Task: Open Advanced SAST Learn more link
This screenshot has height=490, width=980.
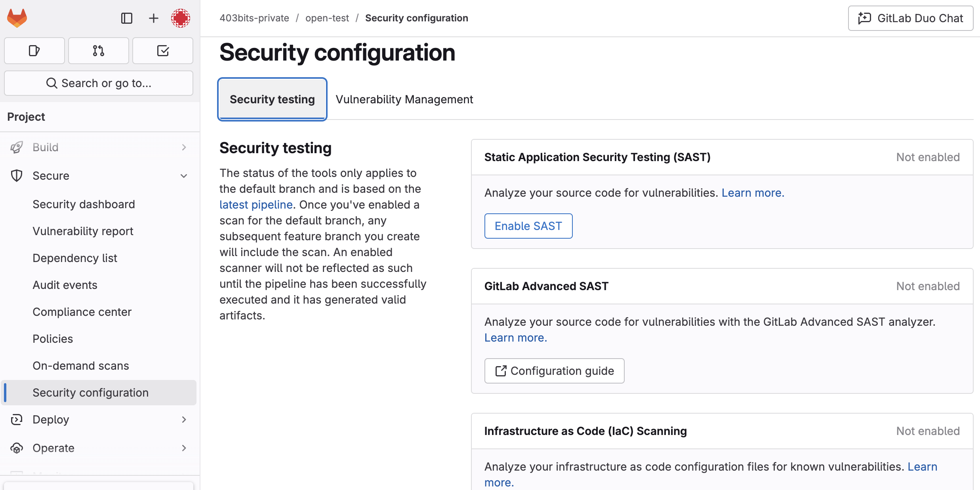Action: 515,338
